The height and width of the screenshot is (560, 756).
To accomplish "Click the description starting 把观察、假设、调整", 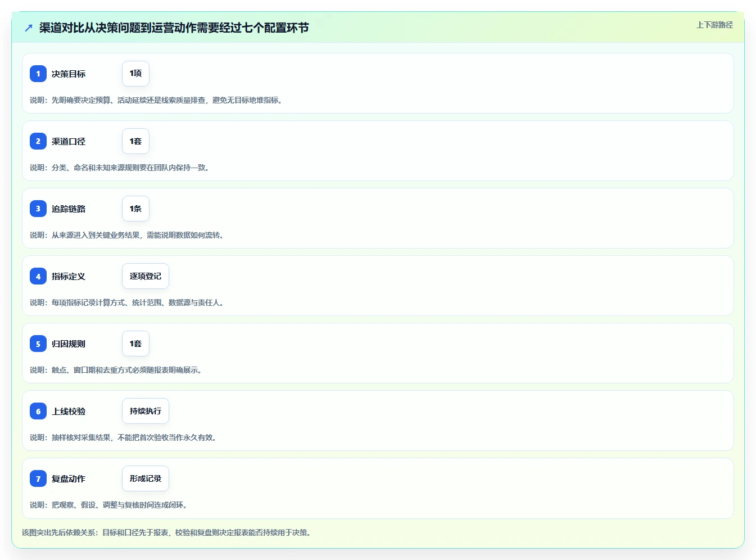I will [x=110, y=505].
